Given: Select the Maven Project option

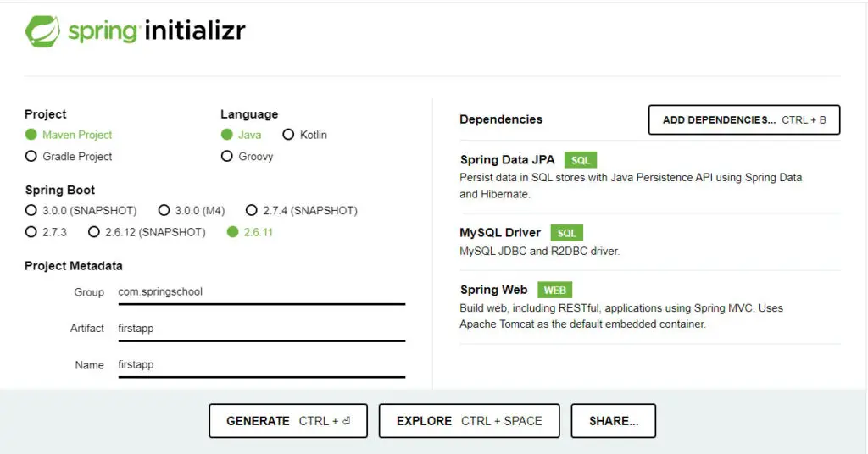Looking at the screenshot, I should [x=31, y=135].
